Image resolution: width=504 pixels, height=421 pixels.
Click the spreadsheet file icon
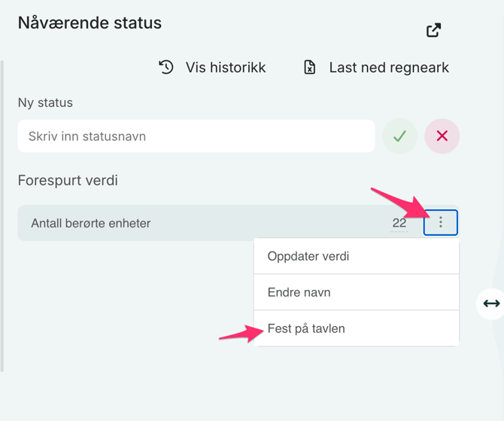click(309, 67)
